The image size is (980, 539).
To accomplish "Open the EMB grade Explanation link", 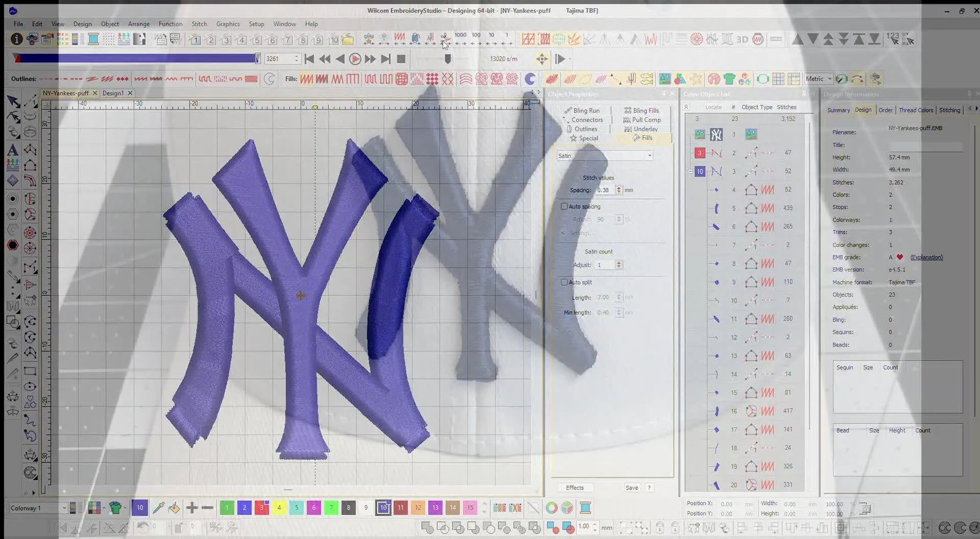I will tap(926, 257).
